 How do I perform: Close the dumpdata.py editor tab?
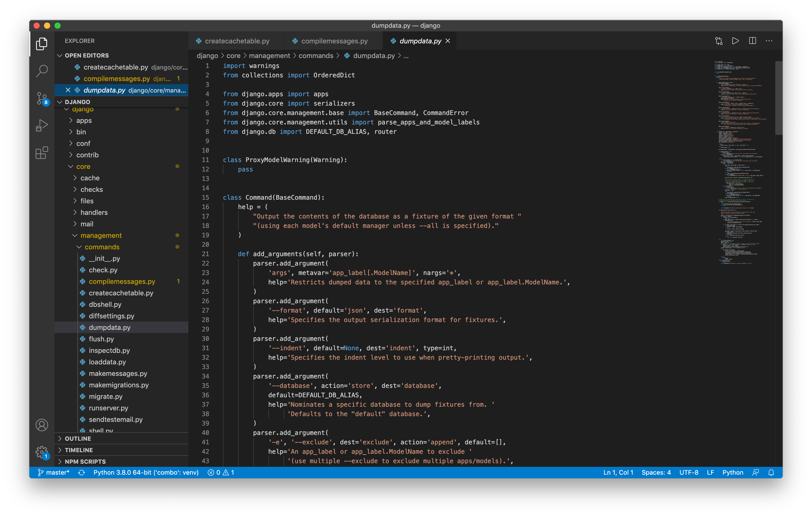448,41
